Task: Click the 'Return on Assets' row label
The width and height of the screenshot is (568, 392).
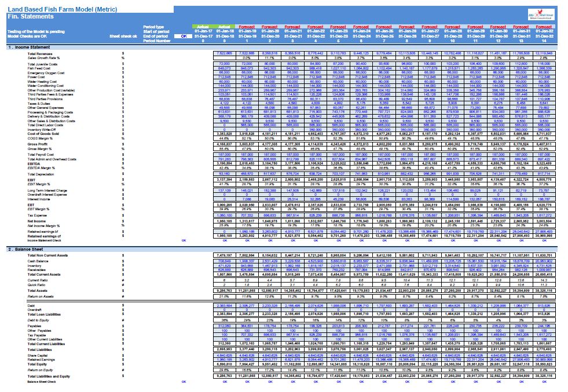Action: tap(41, 296)
